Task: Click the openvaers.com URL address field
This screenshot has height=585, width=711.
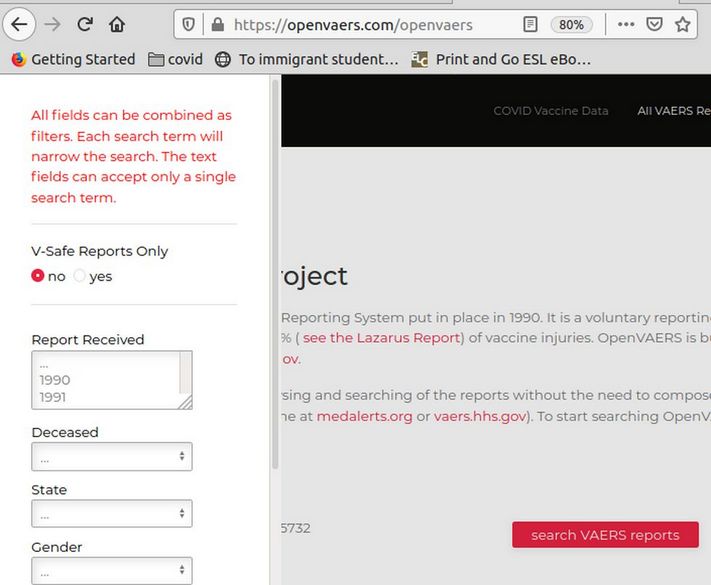Action: (354, 25)
